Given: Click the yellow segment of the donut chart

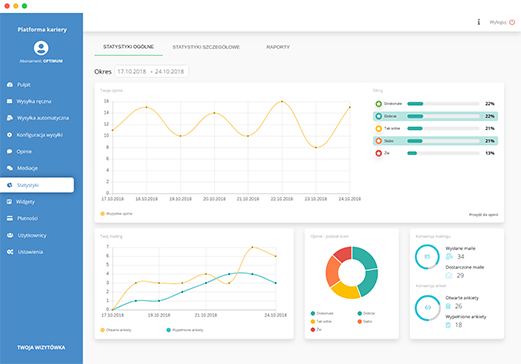Looking at the screenshot, I should coord(346,291).
